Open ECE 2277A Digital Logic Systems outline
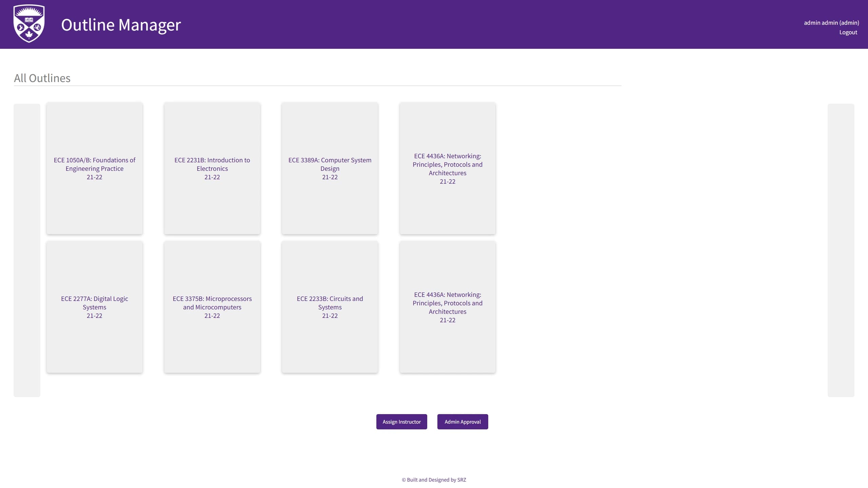Viewport: 868px width, 488px height. click(x=94, y=307)
